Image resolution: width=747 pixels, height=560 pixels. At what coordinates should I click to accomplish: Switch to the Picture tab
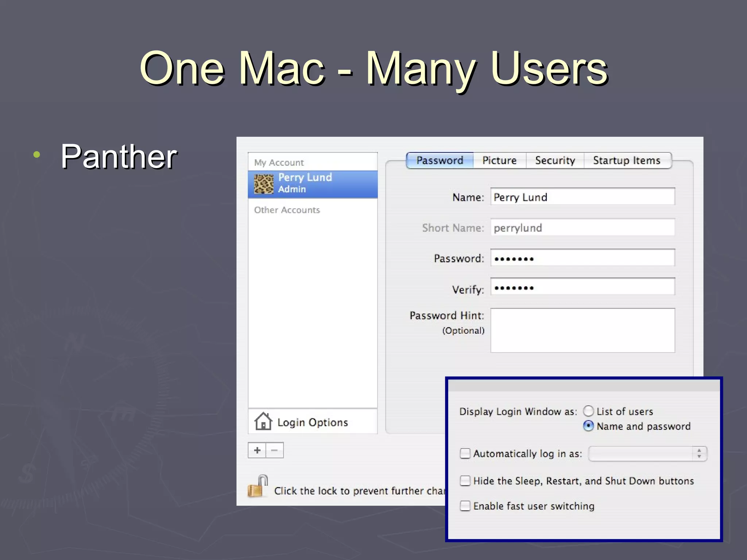click(499, 160)
